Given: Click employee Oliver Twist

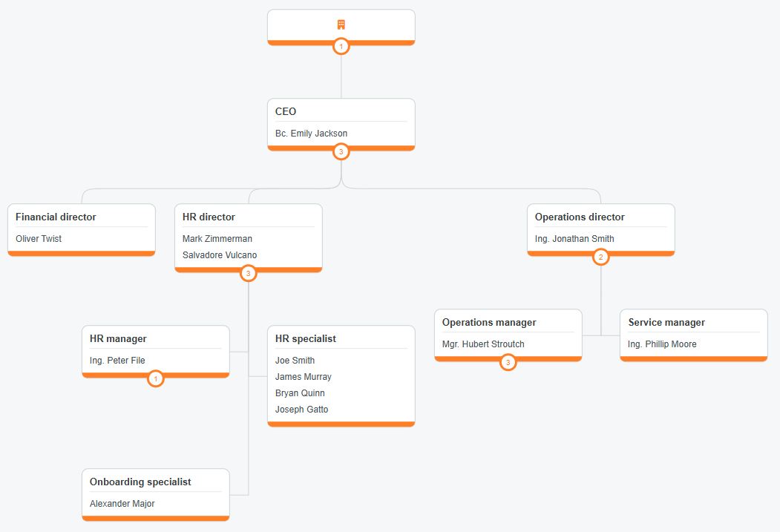Looking at the screenshot, I should (x=39, y=239).
